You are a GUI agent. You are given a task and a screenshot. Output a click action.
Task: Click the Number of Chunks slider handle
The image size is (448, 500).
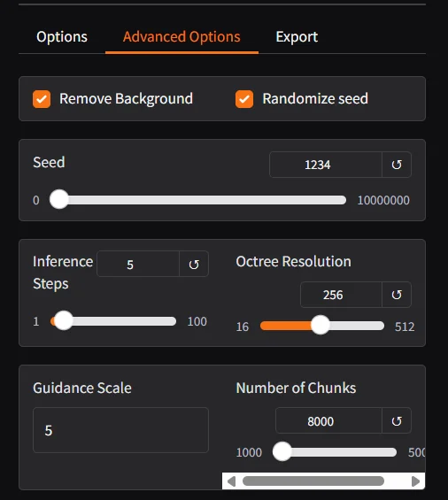click(282, 451)
